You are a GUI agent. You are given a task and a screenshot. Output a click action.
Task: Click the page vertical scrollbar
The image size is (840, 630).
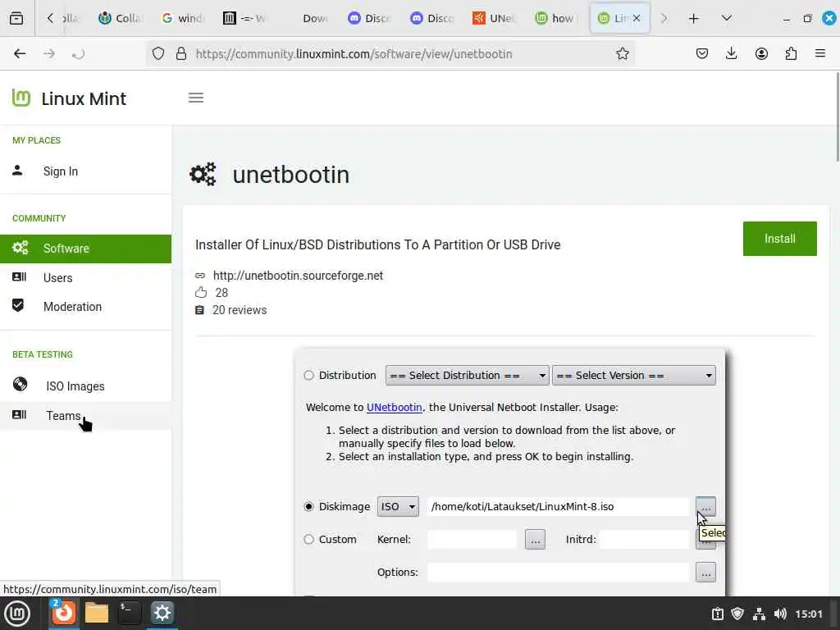[836, 116]
